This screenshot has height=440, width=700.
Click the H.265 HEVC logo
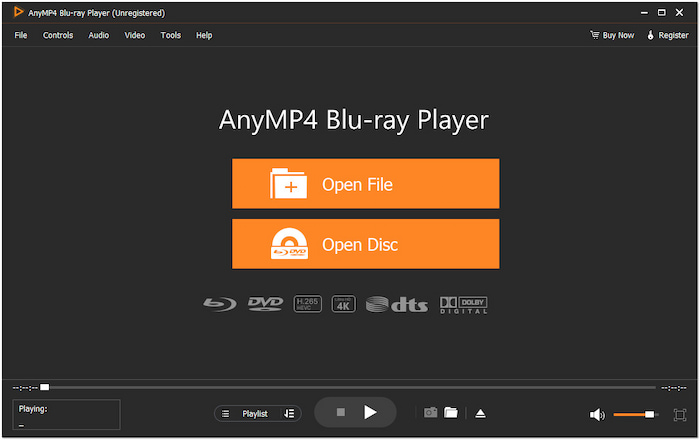(x=308, y=304)
